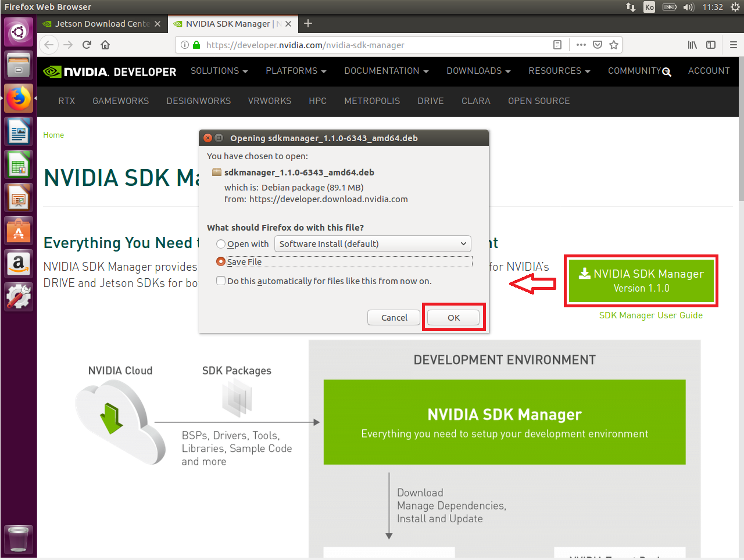Viewport: 744px width, 560px height.
Task: Open new tab with plus button
Action: [x=308, y=23]
